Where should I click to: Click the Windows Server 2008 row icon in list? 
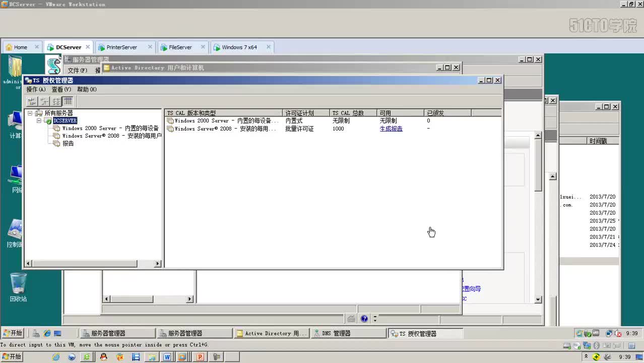point(170,129)
